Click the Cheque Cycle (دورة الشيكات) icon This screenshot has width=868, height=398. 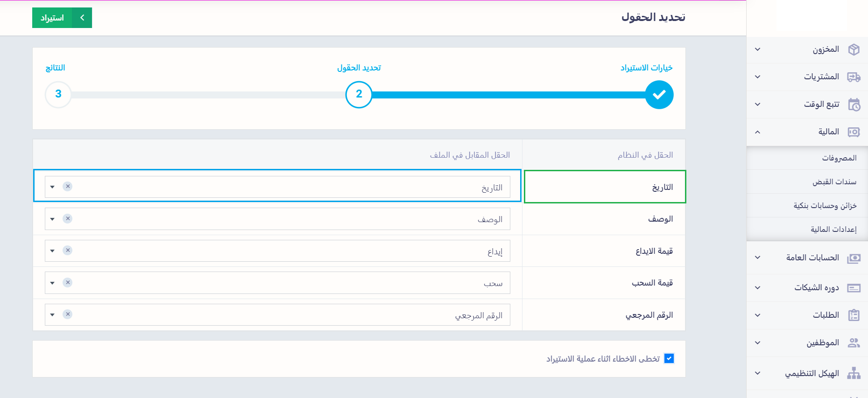(854, 288)
